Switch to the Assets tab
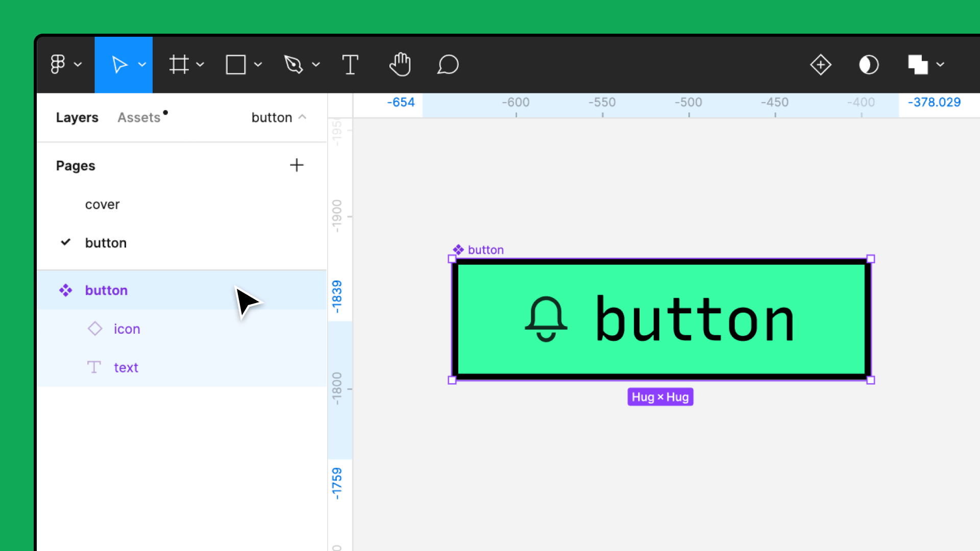 click(139, 117)
